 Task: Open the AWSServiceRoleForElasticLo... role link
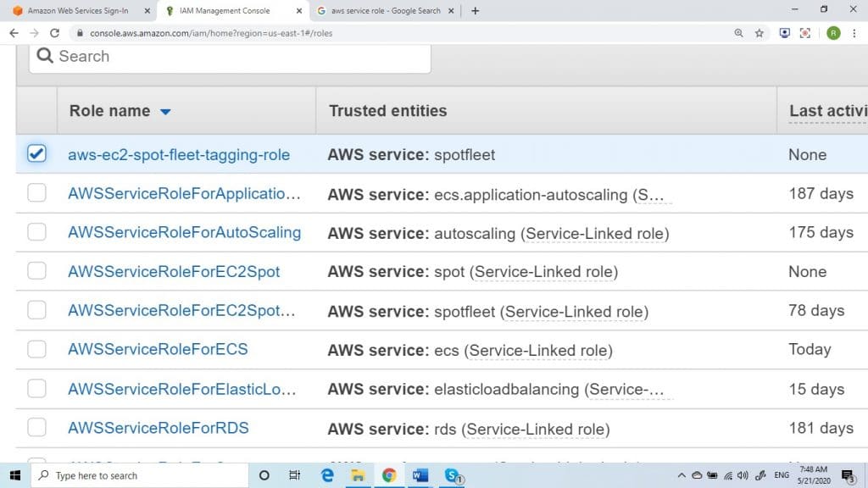tap(182, 389)
